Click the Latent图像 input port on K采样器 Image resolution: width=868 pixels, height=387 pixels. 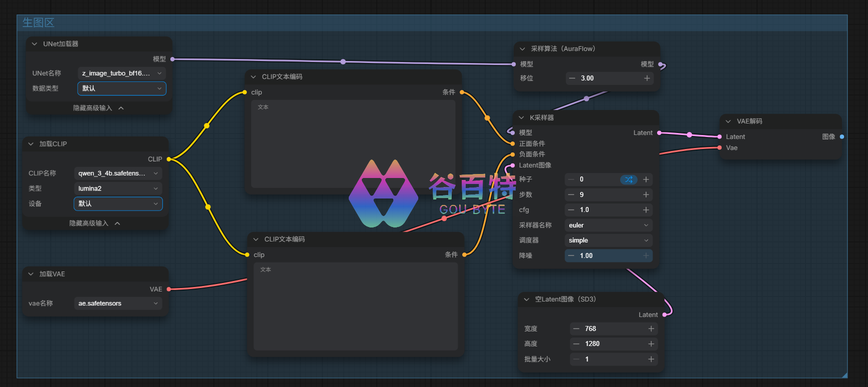pos(513,165)
